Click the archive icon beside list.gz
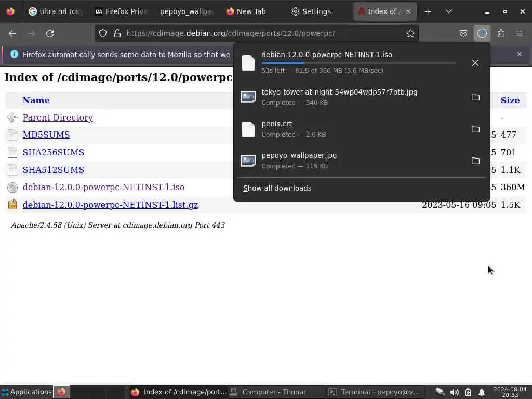 tap(12, 204)
